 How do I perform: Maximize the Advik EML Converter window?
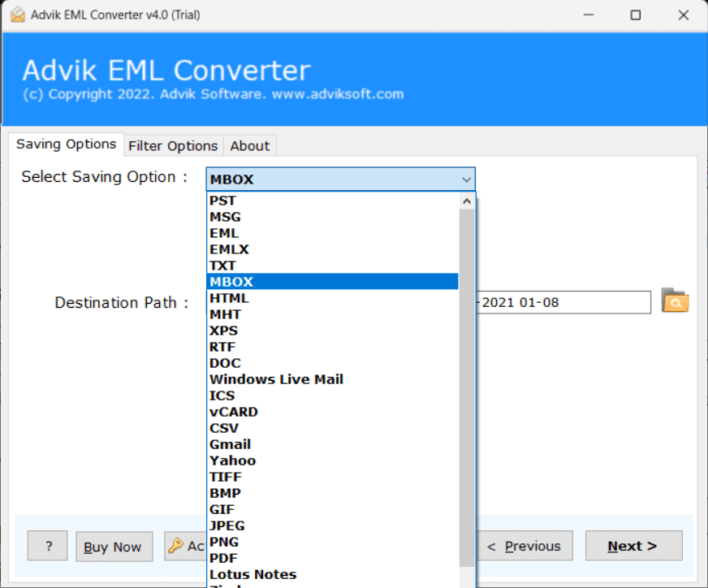tap(635, 15)
